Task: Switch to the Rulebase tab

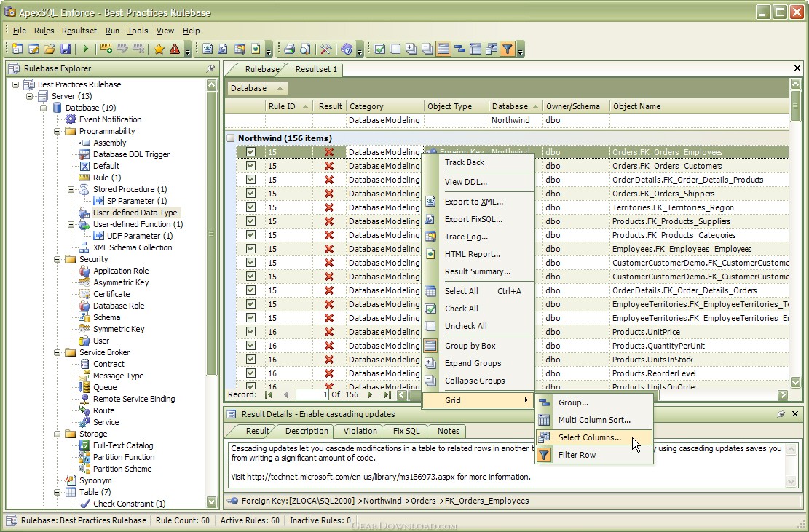Action: pyautogui.click(x=262, y=69)
